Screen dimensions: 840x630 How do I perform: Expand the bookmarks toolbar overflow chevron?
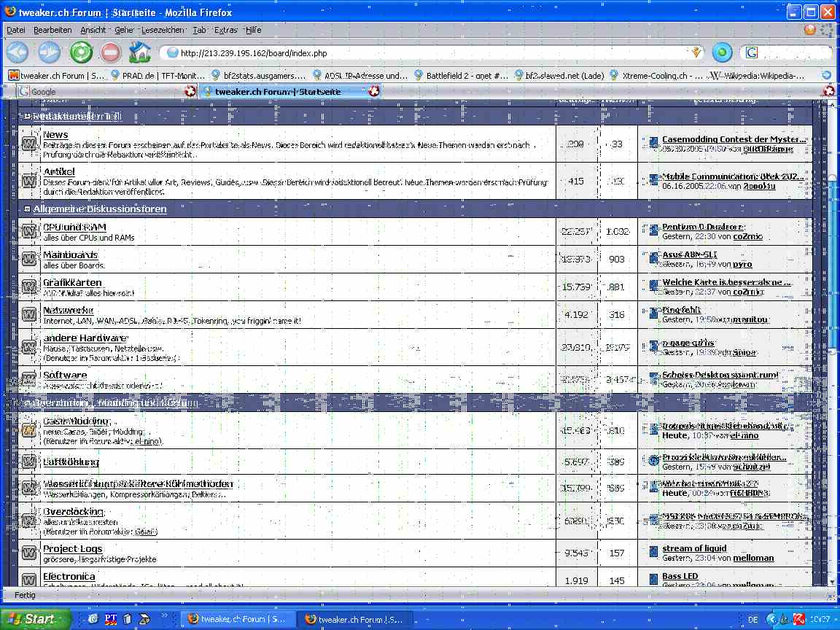pos(827,76)
